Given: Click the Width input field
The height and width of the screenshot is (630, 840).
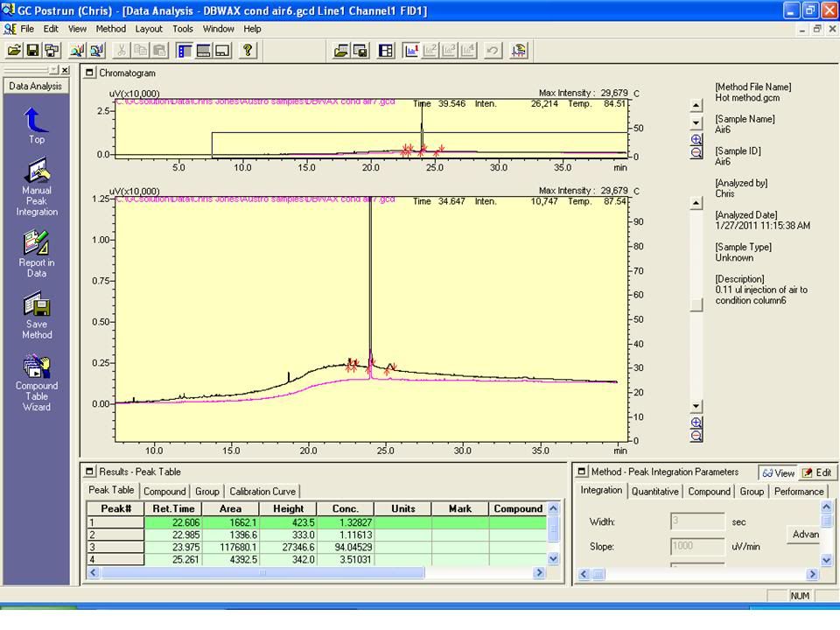Looking at the screenshot, I should pos(697,521).
